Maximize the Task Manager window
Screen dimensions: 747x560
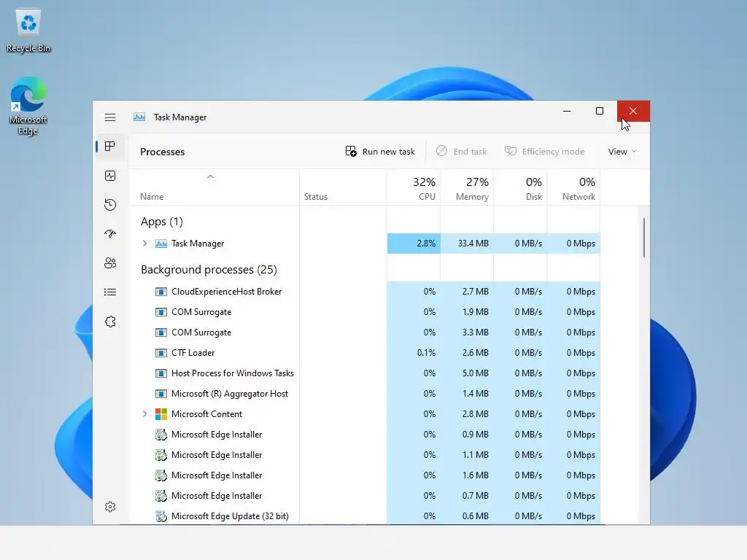pos(600,111)
